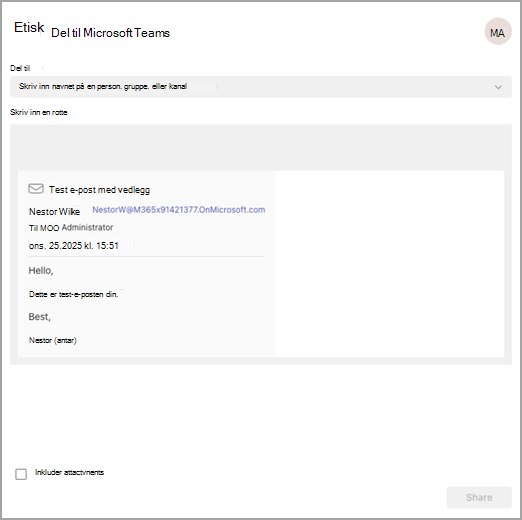Click the Share button
The width and height of the screenshot is (522, 520).
479,497
